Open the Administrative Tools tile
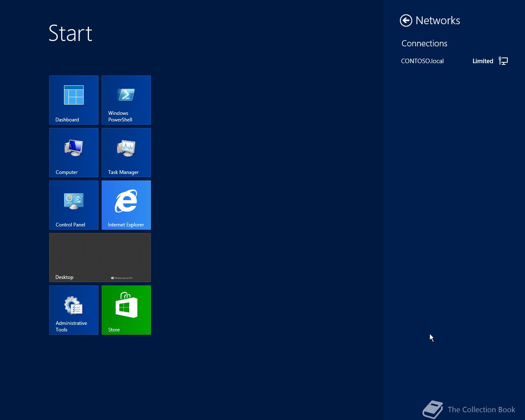 pyautogui.click(x=74, y=310)
